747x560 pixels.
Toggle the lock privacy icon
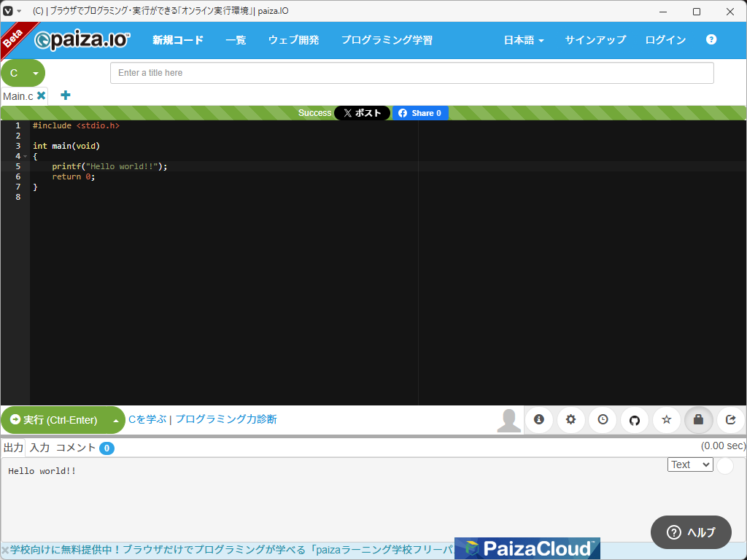[x=698, y=419]
